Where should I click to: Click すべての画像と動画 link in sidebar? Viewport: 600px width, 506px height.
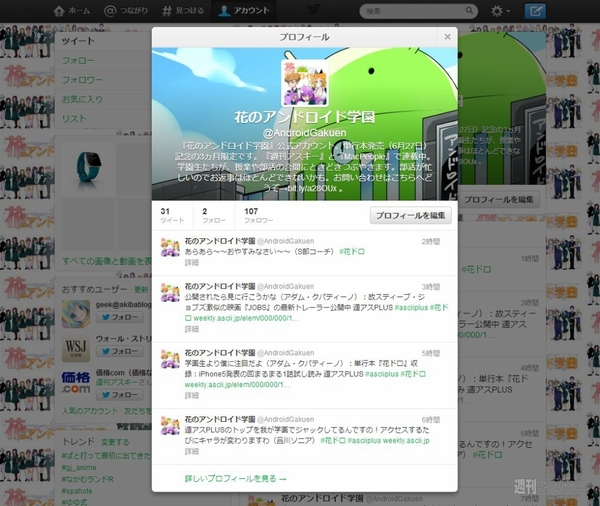[x=107, y=261]
